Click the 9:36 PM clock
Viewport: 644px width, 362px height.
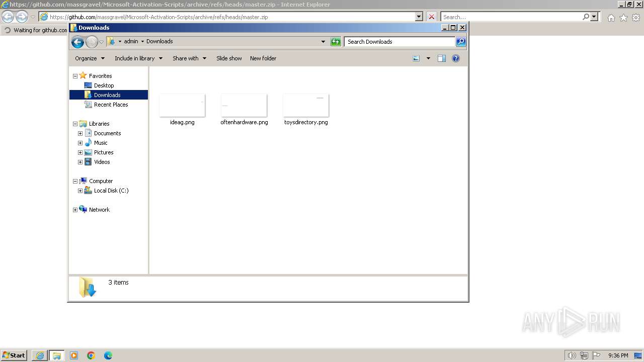pyautogui.click(x=618, y=355)
